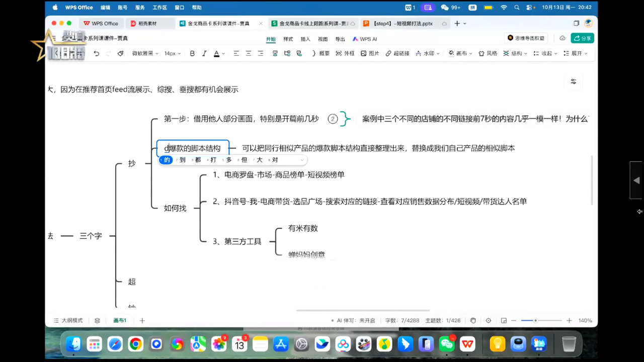
Task: Toggle bold formatting in the toolbar
Action: tap(192, 53)
